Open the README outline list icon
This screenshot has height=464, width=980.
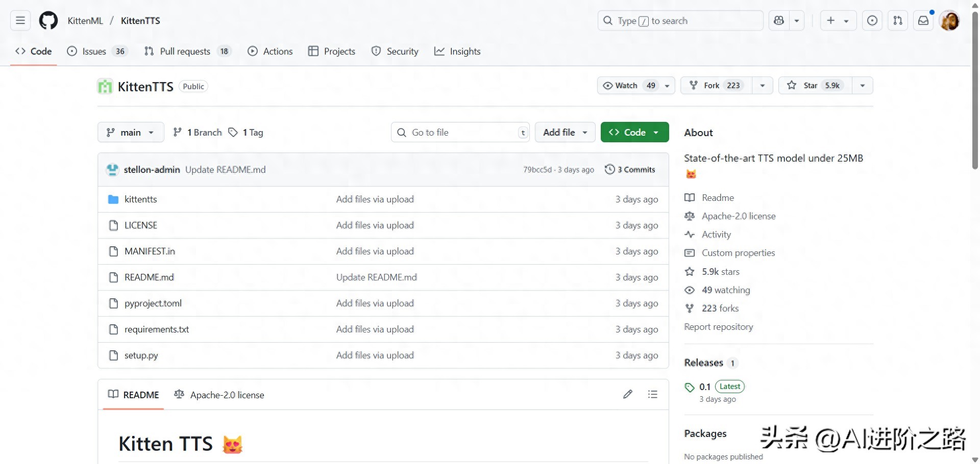coord(653,395)
